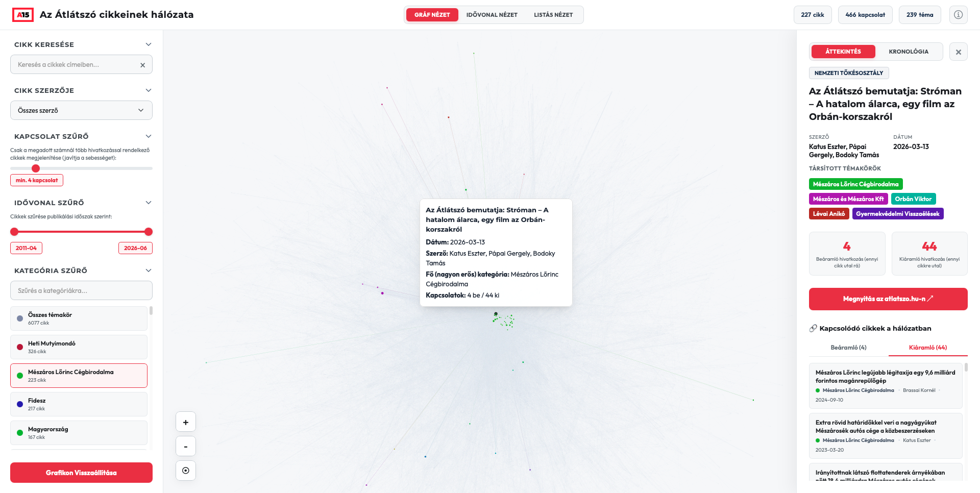Click Megnyitás az atlatszo.hu-n button
980x493 pixels.
(x=888, y=299)
